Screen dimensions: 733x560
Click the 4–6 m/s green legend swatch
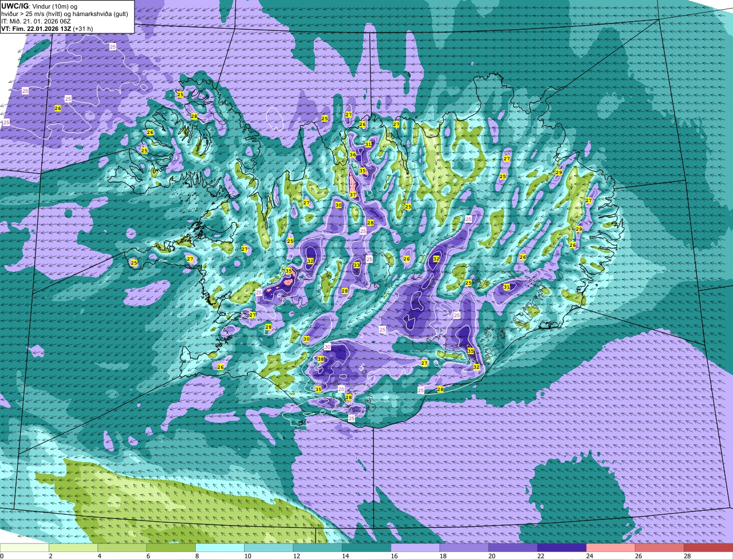pyautogui.click(x=123, y=548)
